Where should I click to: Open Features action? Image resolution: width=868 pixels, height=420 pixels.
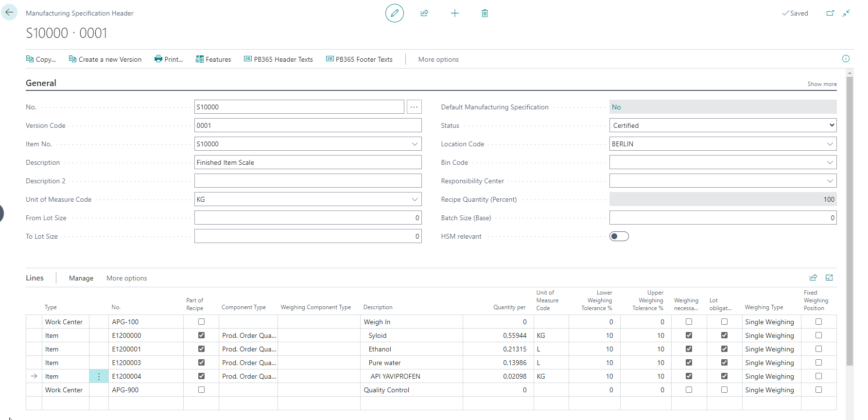click(213, 59)
